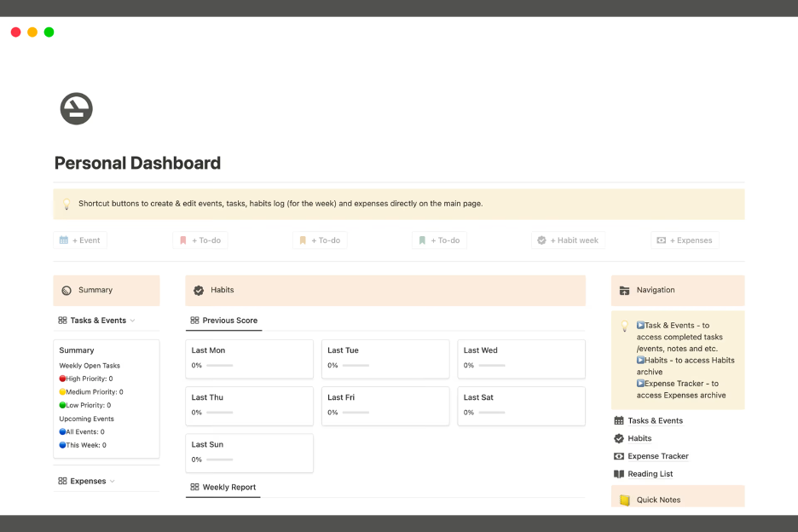Click the Personal Dashboard page logo
The height and width of the screenshot is (532, 798).
76,109
